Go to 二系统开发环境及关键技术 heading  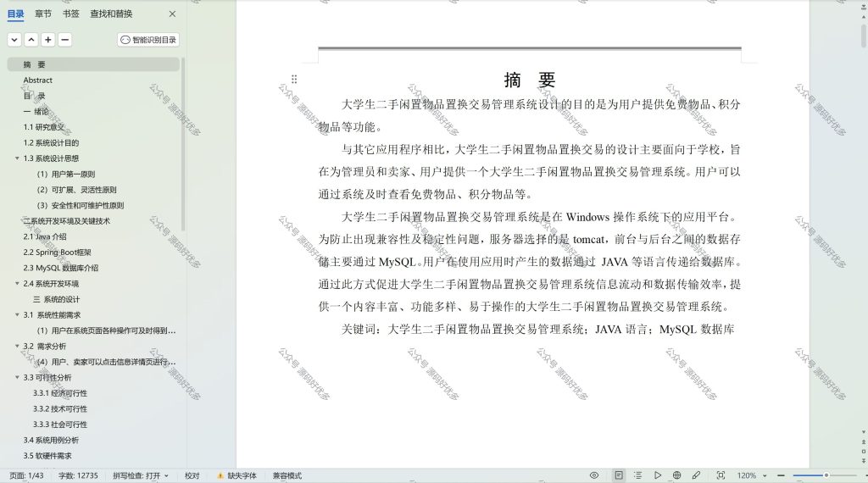point(66,221)
